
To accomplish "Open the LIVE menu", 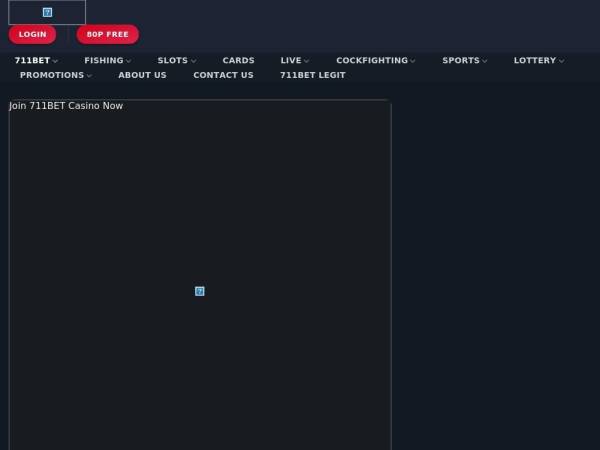I will pyautogui.click(x=291, y=60).
